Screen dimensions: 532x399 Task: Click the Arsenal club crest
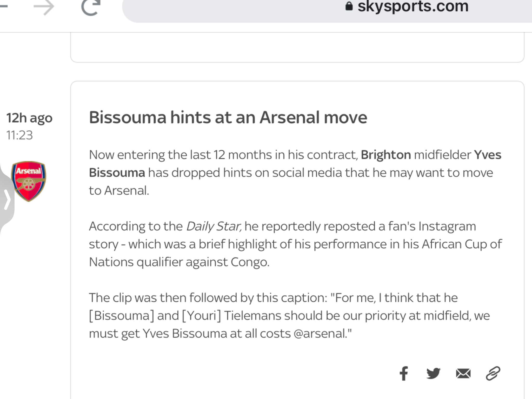click(29, 181)
